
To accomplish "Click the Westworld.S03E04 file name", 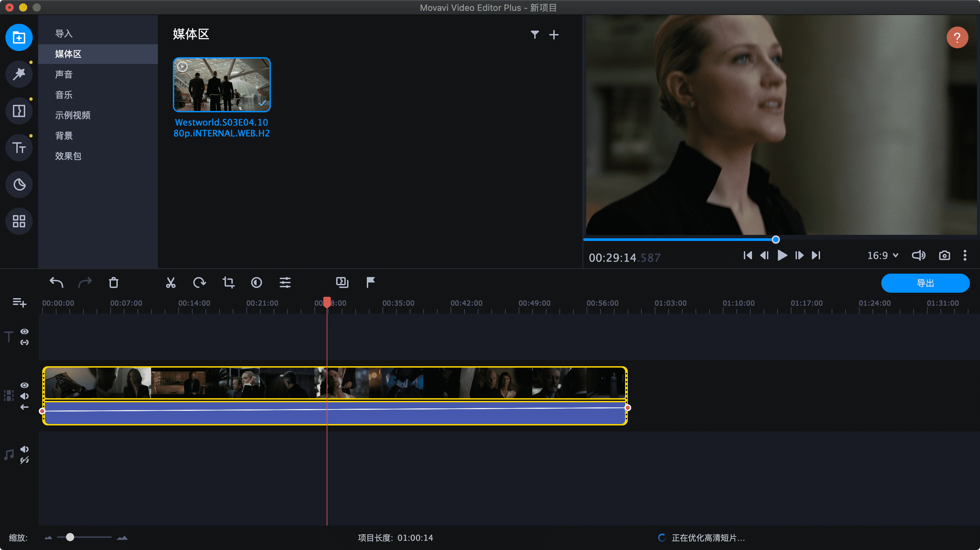I will click(x=222, y=128).
